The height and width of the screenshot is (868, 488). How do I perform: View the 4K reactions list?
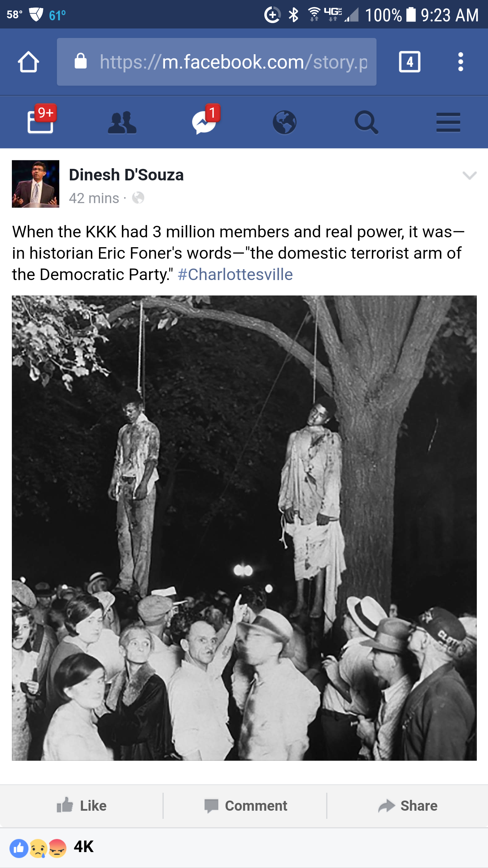point(52,848)
